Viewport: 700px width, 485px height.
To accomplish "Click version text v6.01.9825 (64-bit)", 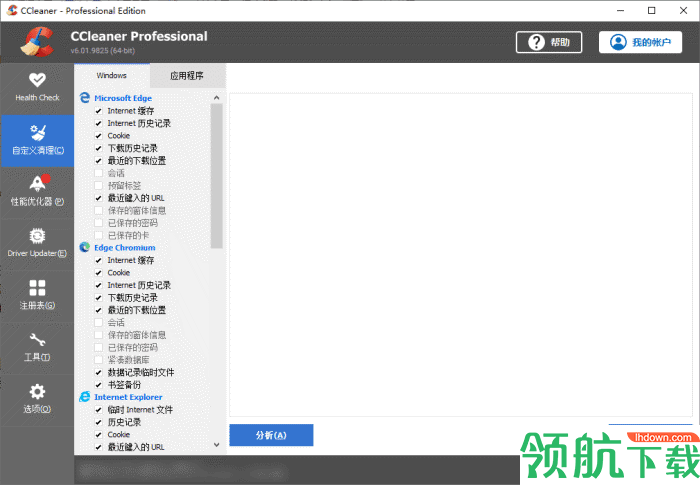I will pos(103,50).
